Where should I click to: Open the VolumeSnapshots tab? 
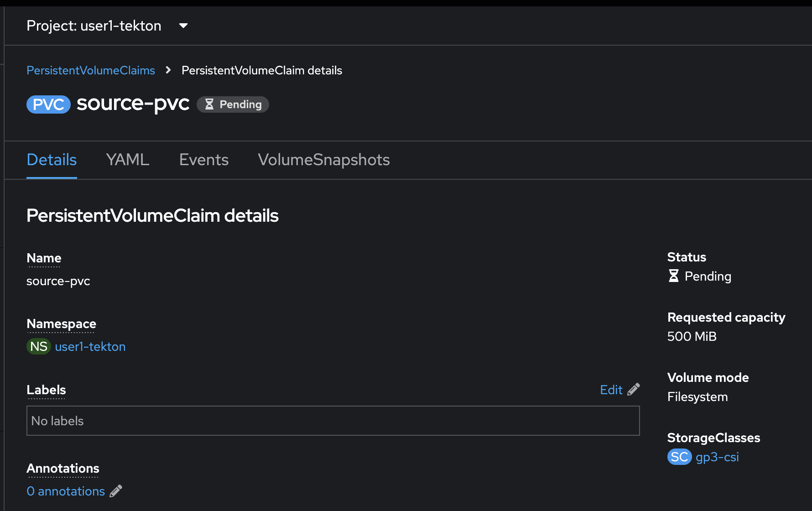[324, 160]
